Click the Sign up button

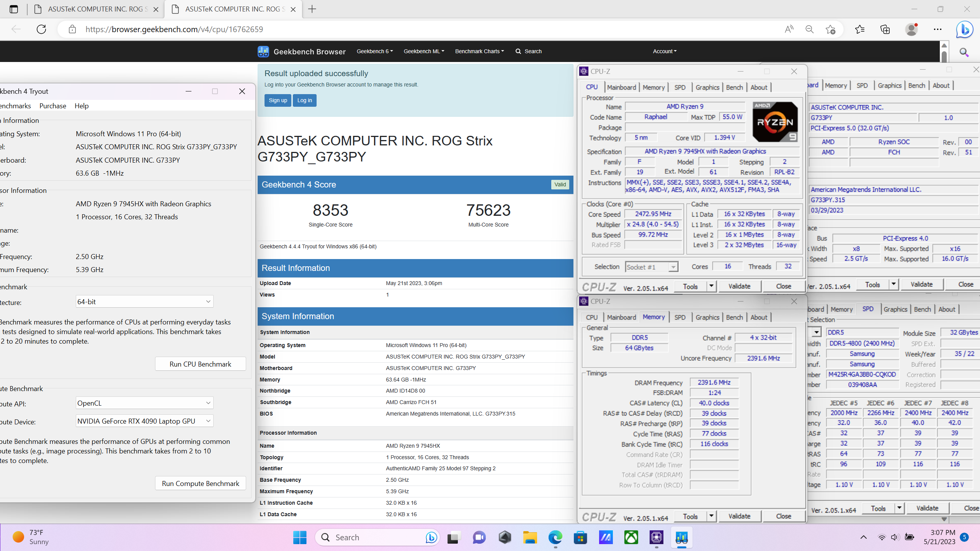point(278,100)
